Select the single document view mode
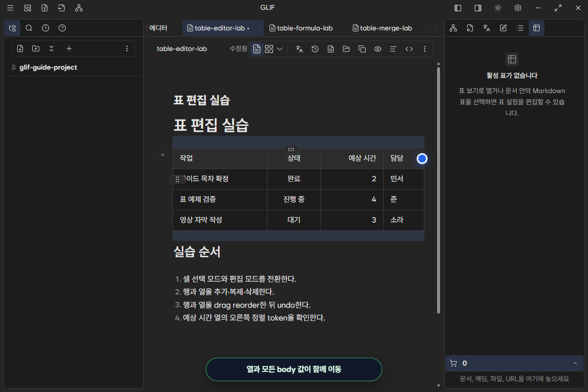The image size is (588, 392). click(256, 49)
